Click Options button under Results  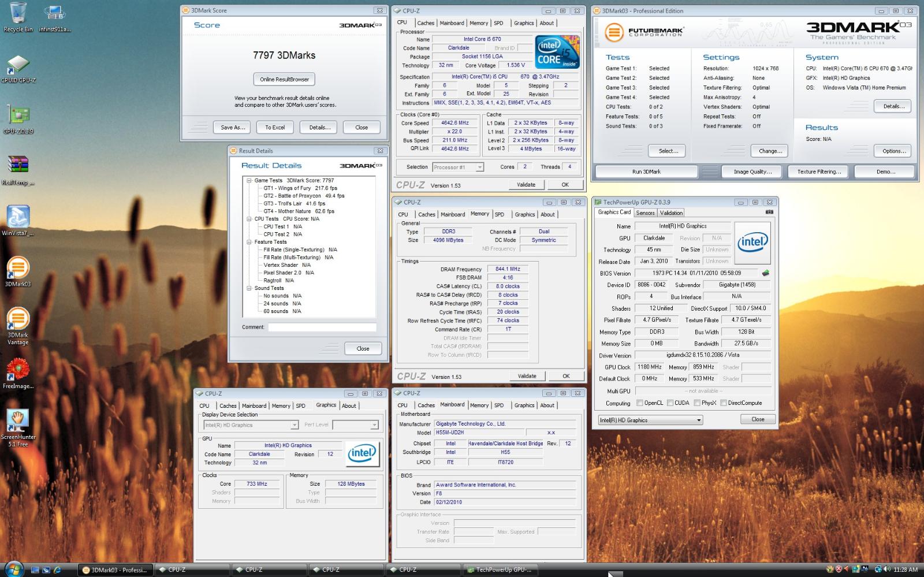click(x=893, y=151)
